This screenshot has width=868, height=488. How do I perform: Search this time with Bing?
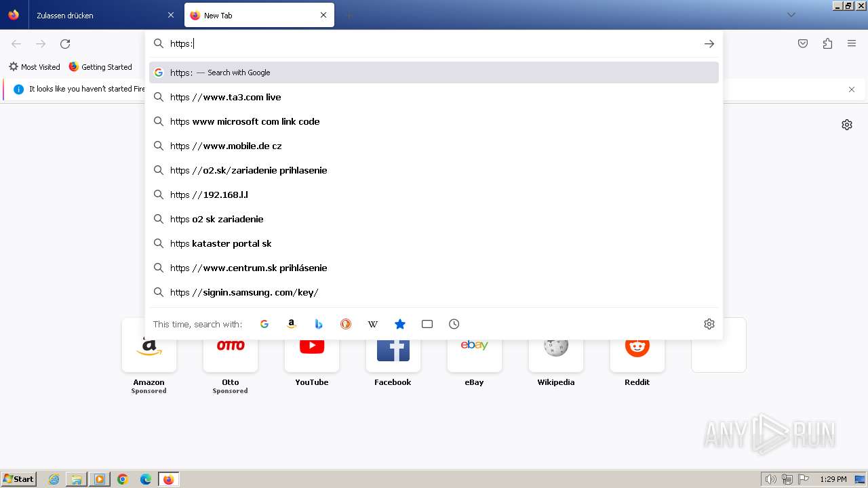(319, 324)
